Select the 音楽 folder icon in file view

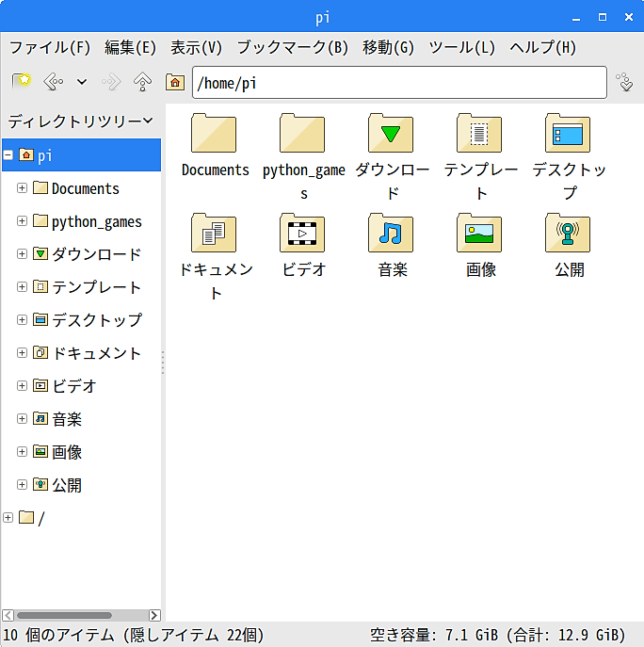point(391,233)
